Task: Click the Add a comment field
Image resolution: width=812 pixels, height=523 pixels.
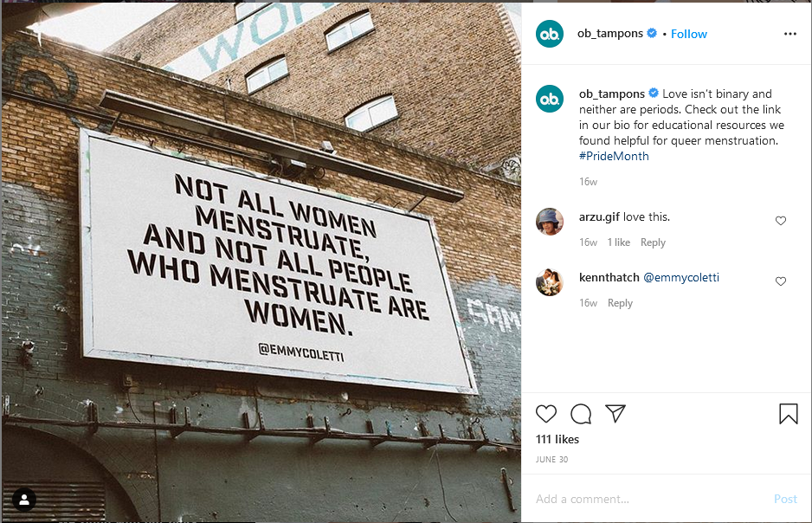Action: [x=649, y=499]
